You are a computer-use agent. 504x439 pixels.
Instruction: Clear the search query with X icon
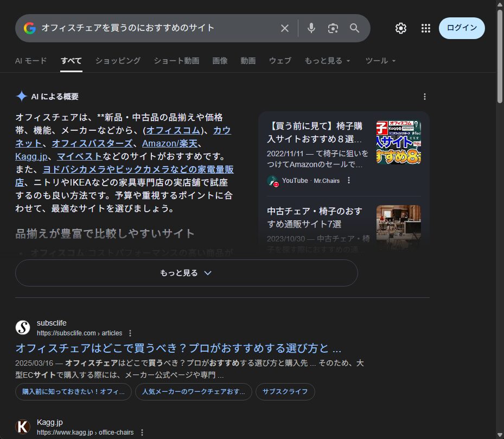pos(284,28)
